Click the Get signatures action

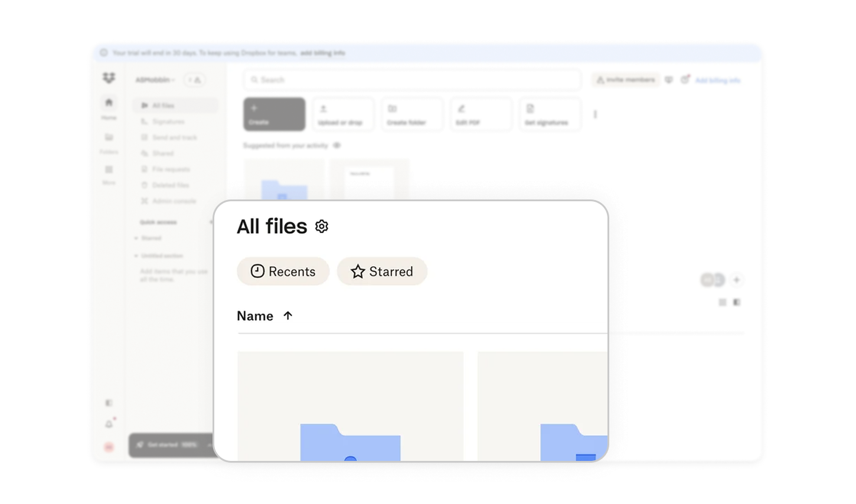pyautogui.click(x=548, y=114)
